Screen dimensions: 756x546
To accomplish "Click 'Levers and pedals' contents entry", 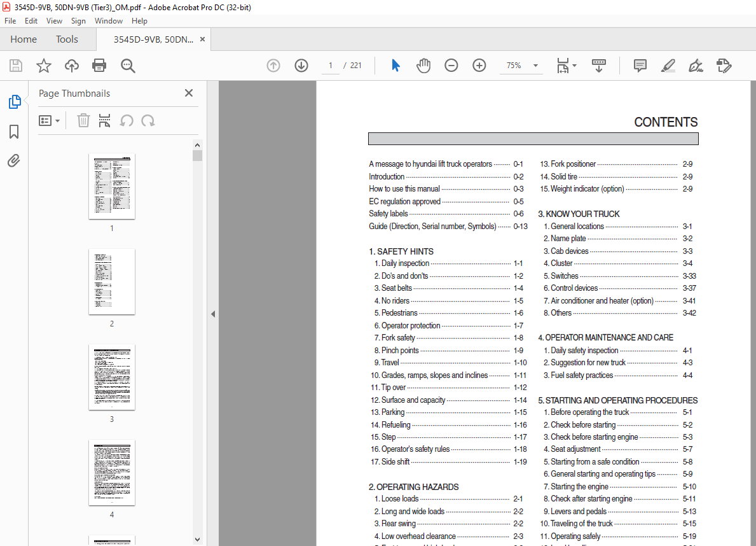I will pos(620,511).
